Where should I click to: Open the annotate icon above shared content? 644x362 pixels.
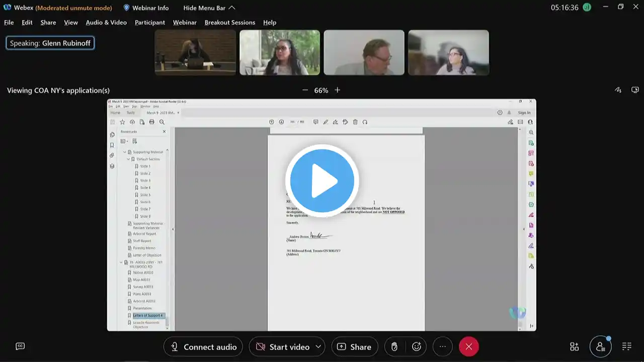pos(618,90)
